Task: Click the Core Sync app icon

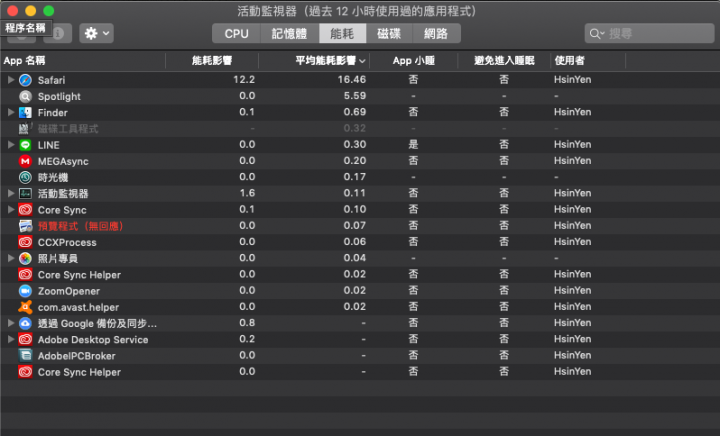Action: click(x=25, y=210)
